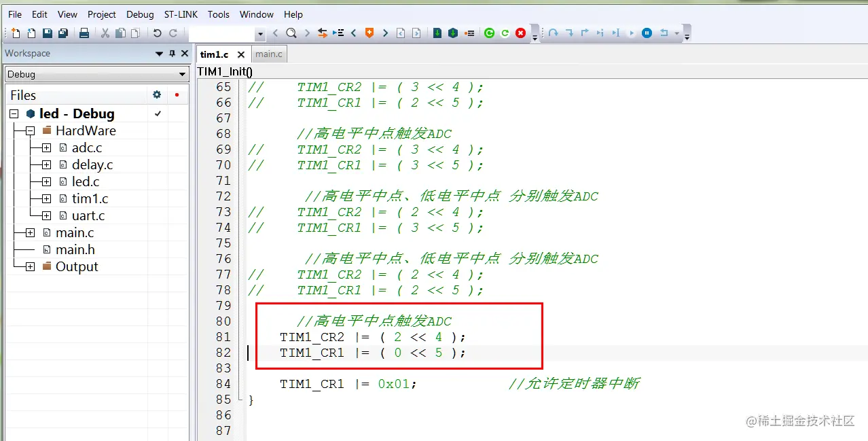Toggle breakpoint toolbar icon
The height and width of the screenshot is (441, 868).
[469, 33]
